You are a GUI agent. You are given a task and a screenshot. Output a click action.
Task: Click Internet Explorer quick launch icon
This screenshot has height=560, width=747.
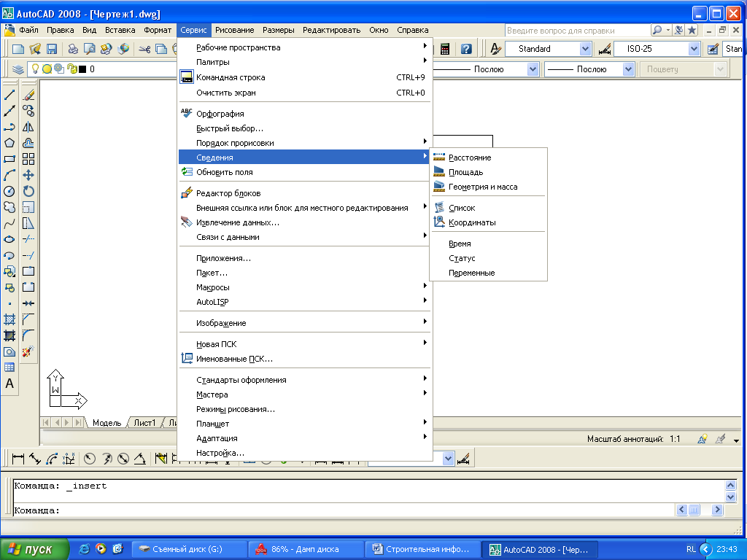click(84, 549)
